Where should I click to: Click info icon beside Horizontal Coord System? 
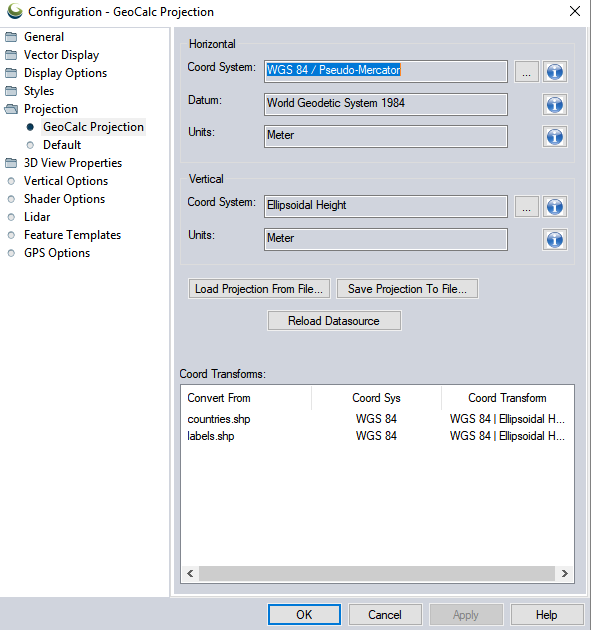[x=554, y=72]
